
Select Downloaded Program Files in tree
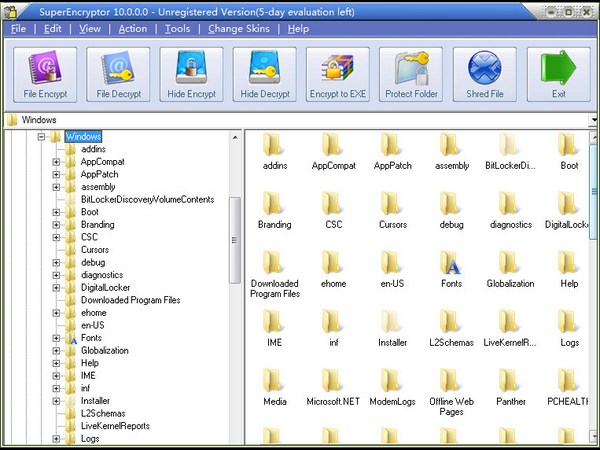click(x=130, y=300)
